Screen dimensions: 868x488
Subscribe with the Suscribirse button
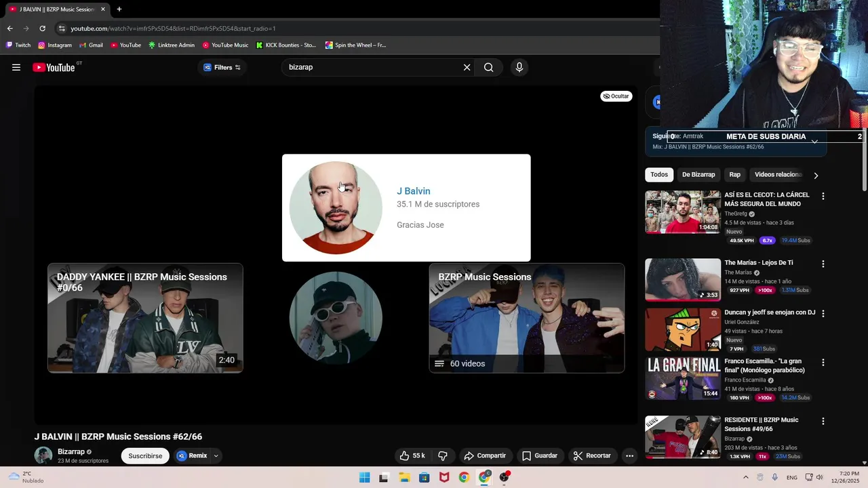145,455
